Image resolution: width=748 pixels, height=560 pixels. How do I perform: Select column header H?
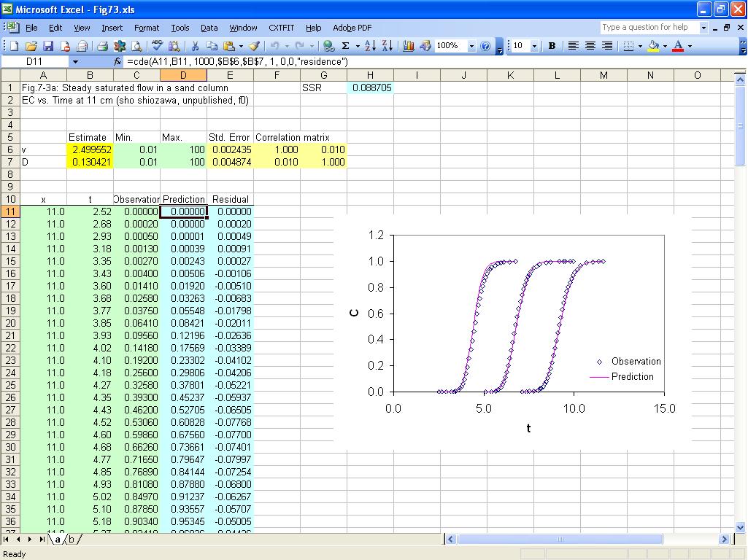370,75
